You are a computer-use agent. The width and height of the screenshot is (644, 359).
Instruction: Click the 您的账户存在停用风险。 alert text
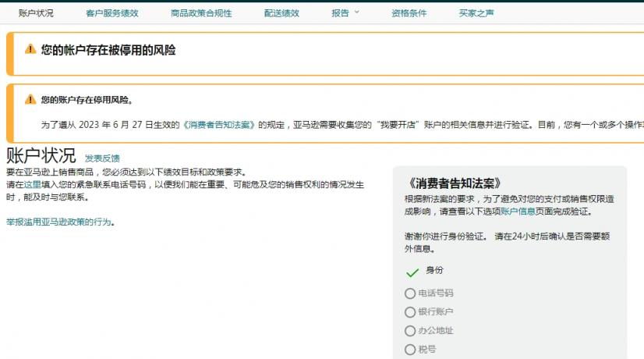(87, 100)
